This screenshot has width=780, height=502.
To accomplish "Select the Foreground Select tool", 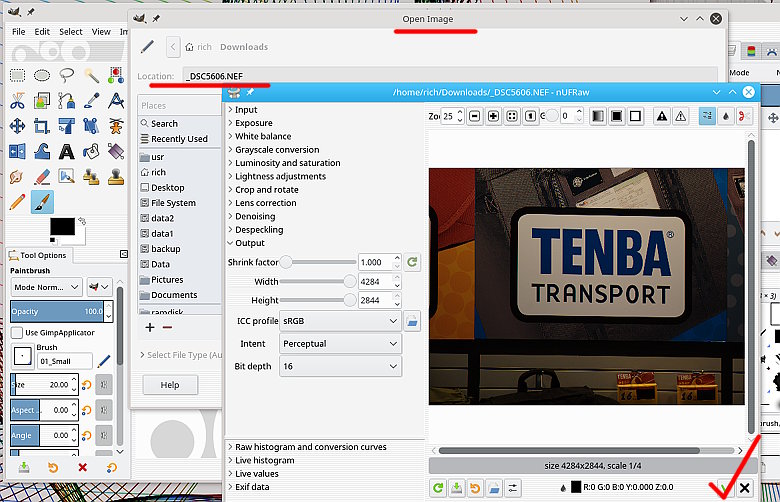I will click(x=42, y=101).
